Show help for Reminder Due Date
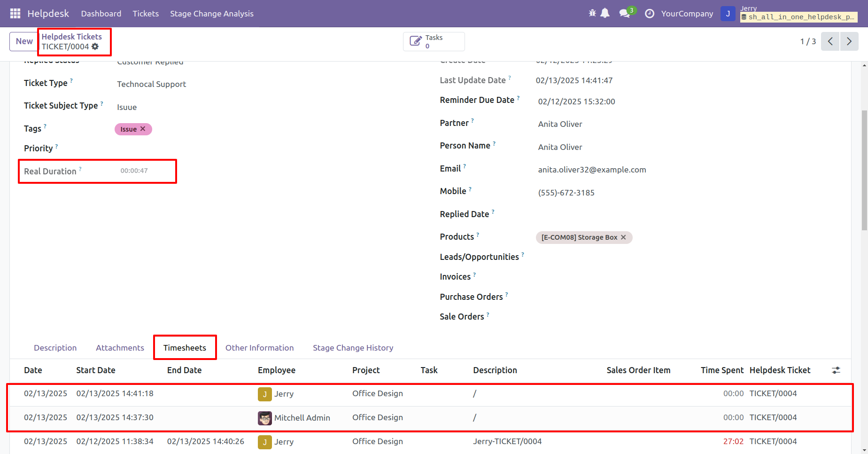Image resolution: width=868 pixels, height=454 pixels. point(518,98)
